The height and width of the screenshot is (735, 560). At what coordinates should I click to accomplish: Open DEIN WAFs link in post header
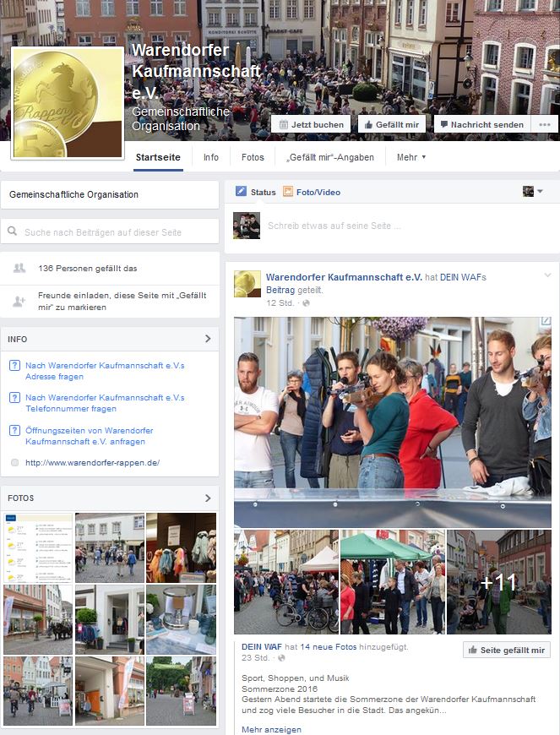pos(463,277)
